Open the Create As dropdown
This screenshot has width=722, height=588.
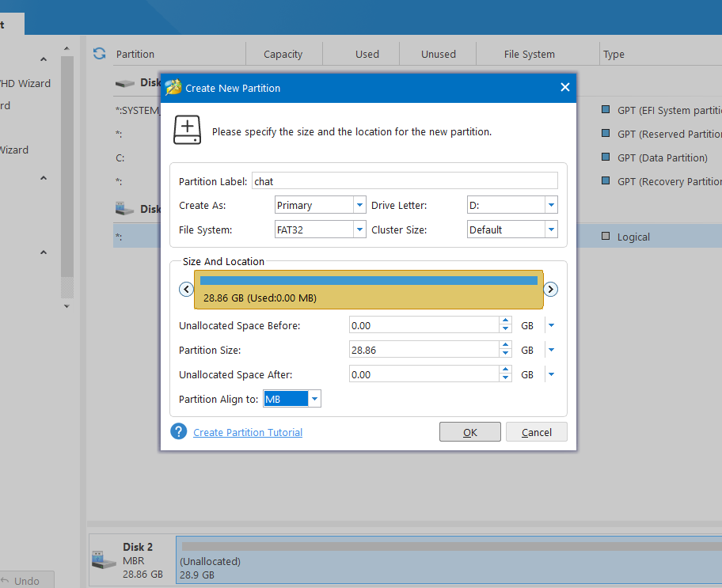tap(359, 206)
